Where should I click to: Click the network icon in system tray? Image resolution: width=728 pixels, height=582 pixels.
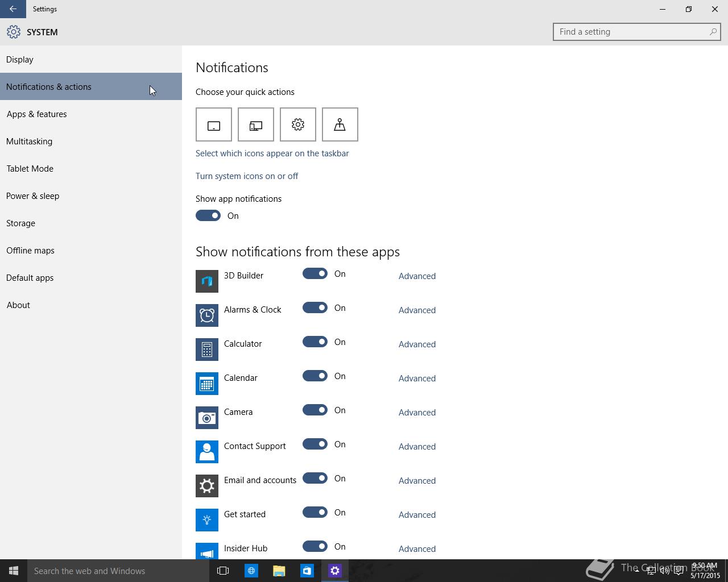(x=651, y=571)
